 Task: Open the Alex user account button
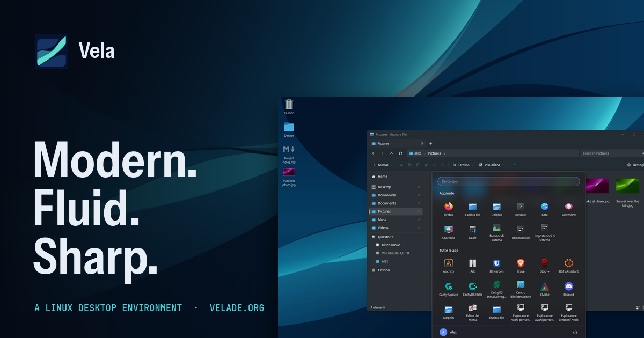click(449, 333)
